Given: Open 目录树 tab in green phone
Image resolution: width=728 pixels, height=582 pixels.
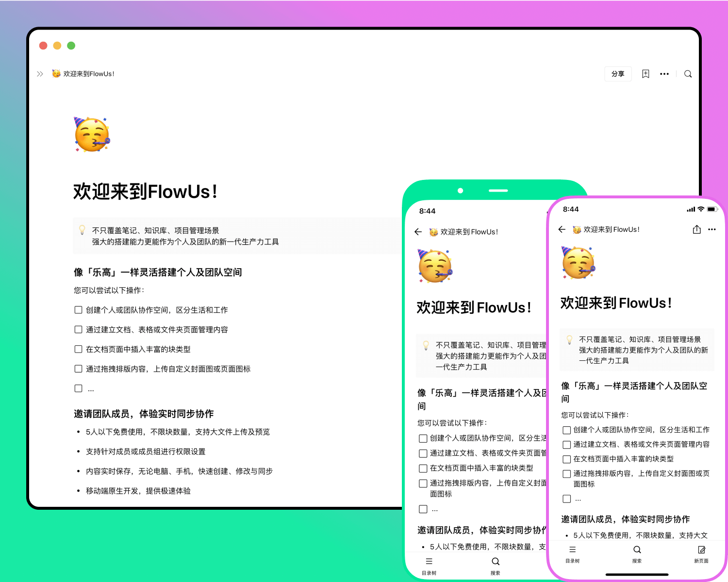Looking at the screenshot, I should tap(429, 566).
